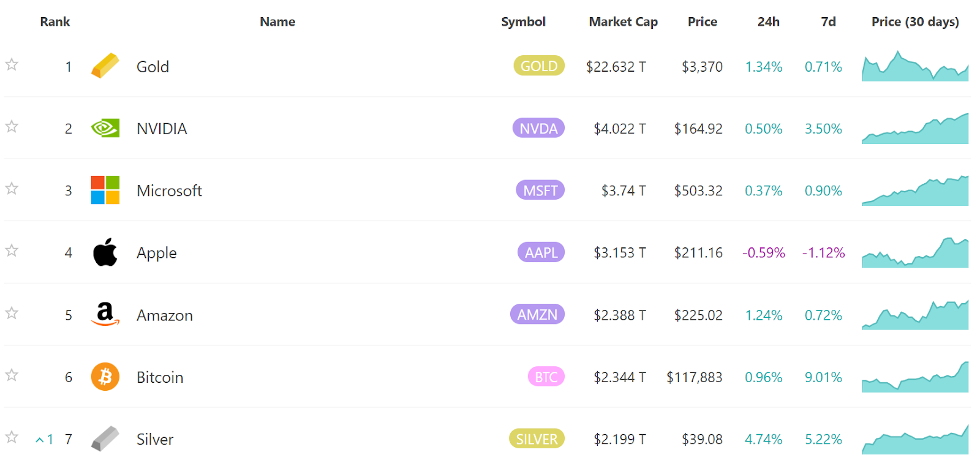Click Gold's 24h change 1.34%
Screen dimensions: 980x463
pos(763,66)
